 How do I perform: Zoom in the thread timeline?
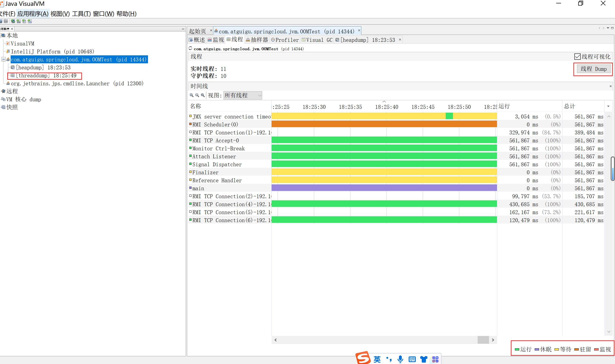pyautogui.click(x=192, y=95)
